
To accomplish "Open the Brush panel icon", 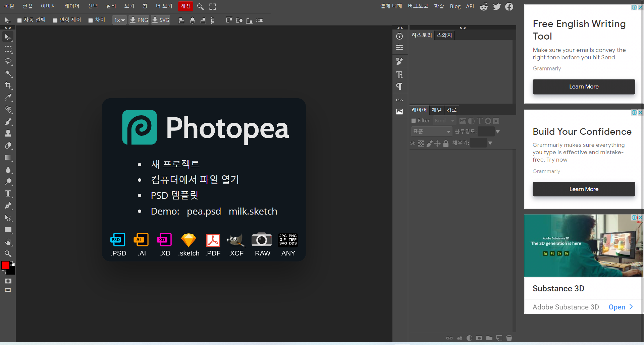I will (x=399, y=61).
